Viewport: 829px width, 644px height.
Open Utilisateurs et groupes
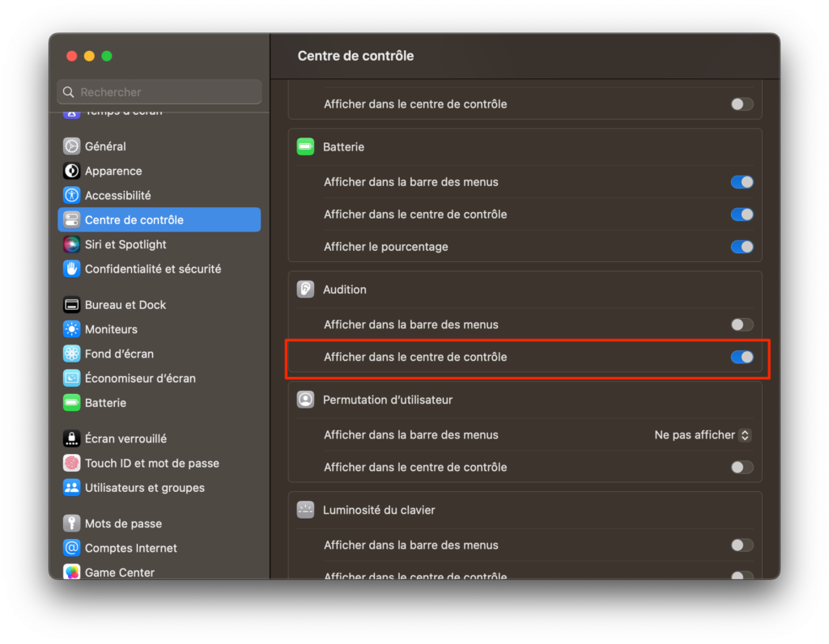159,488
